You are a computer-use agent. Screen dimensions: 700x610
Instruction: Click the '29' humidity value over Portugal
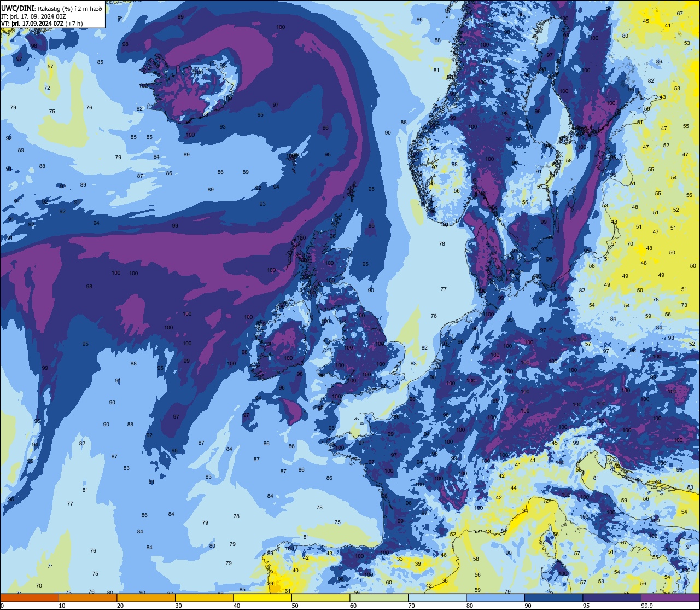click(270, 584)
